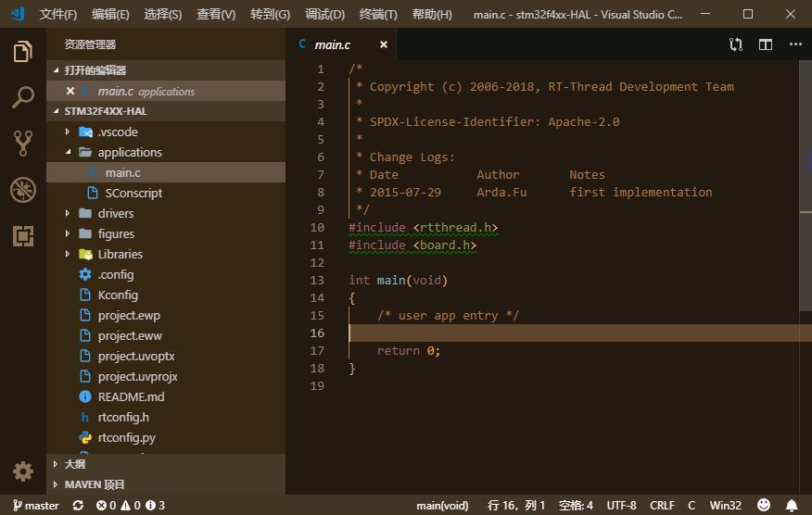Click main(void) scope in status bar

point(442,505)
